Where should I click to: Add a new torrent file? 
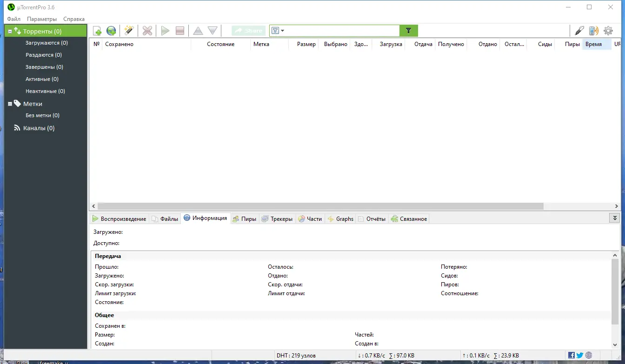click(x=97, y=30)
